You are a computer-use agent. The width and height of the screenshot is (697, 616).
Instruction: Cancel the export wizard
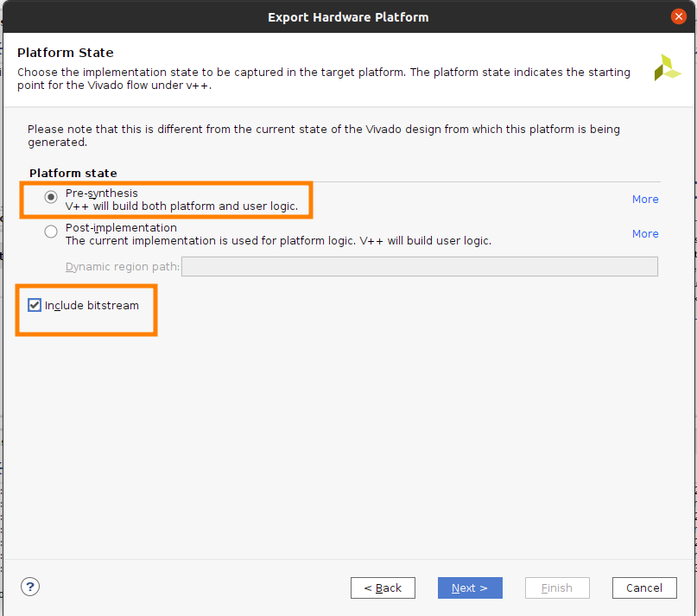click(x=644, y=588)
